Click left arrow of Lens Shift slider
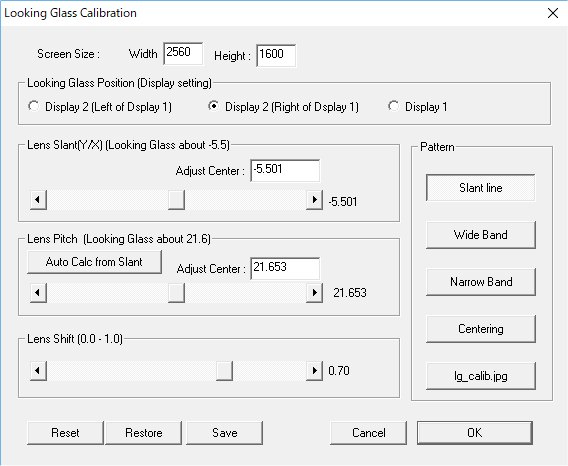Image resolution: width=568 pixels, height=466 pixels. click(38, 371)
